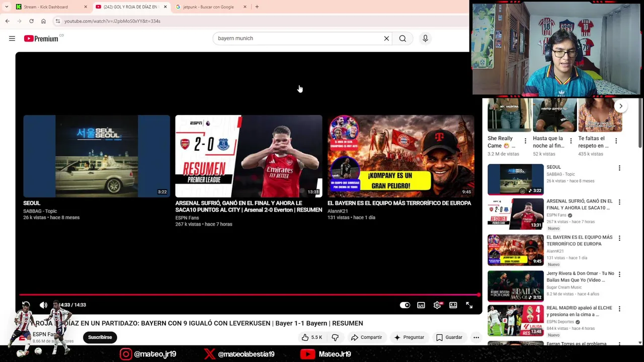Dislike the video with thumbs down
The image size is (644, 362).
tap(335, 337)
